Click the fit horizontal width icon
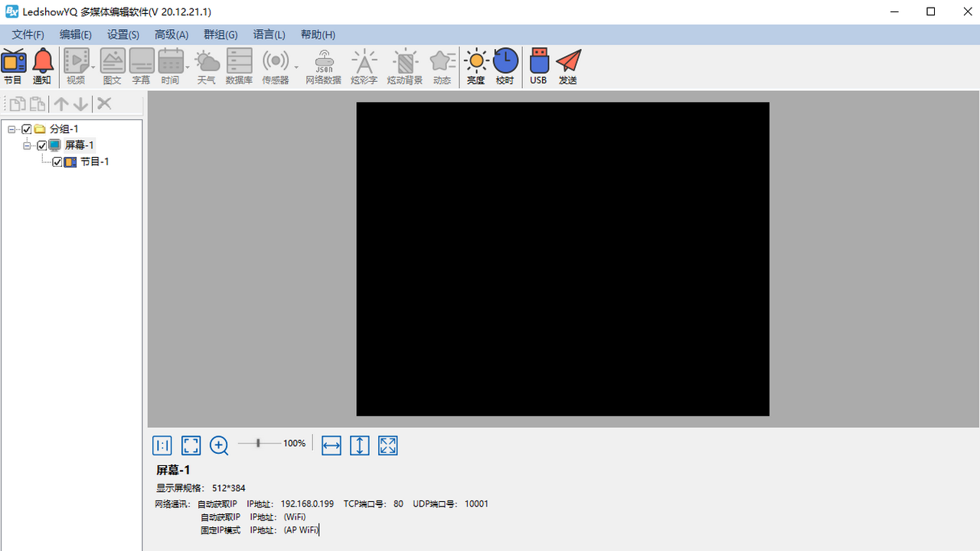The width and height of the screenshot is (980, 551). (332, 445)
